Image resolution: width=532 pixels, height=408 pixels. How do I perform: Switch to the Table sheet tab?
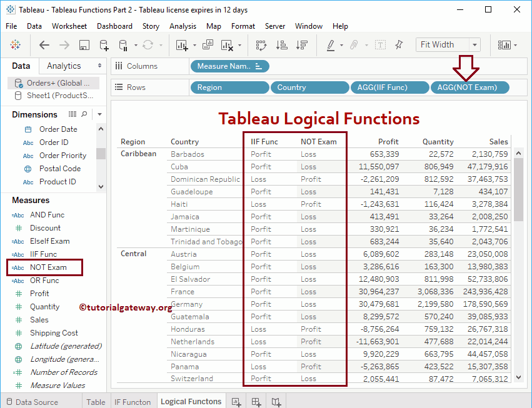(96, 402)
